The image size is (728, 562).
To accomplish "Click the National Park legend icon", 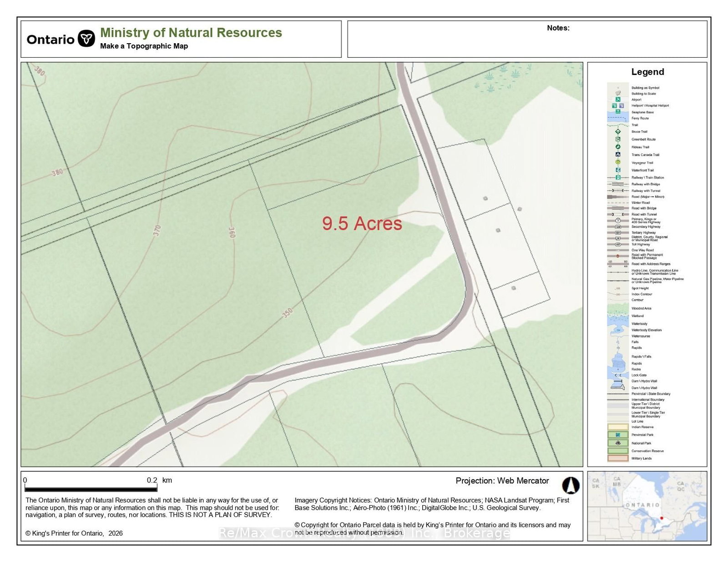I will 618,443.
